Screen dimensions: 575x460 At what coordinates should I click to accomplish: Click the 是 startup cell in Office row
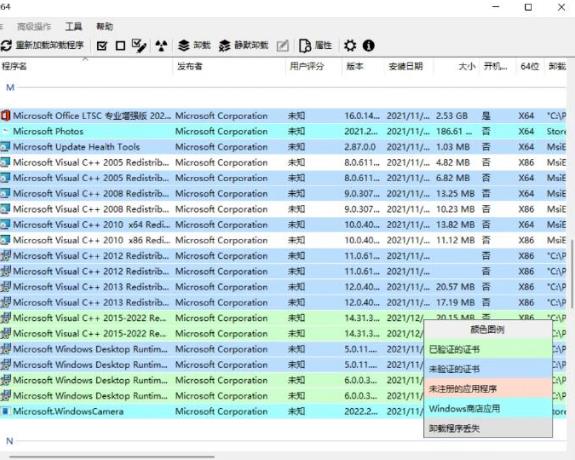click(x=486, y=116)
